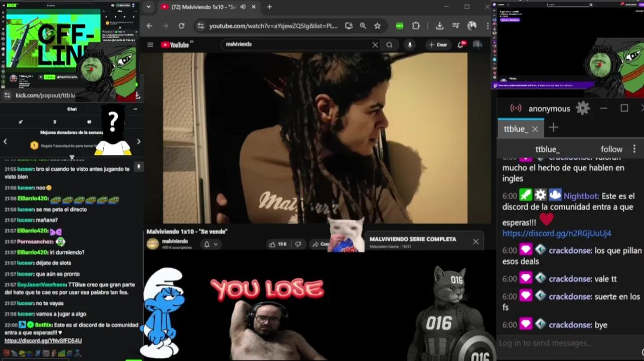Open malviviendo channel avatar
This screenshot has height=361, width=644.
point(152,244)
